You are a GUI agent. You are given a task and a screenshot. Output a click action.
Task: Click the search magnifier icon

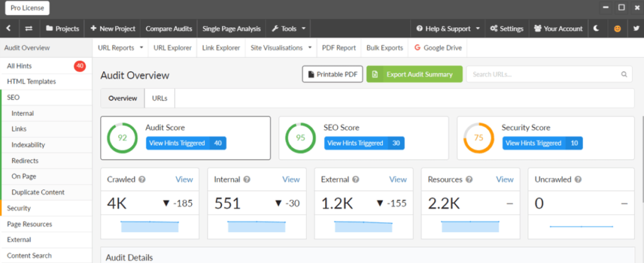pyautogui.click(x=624, y=74)
